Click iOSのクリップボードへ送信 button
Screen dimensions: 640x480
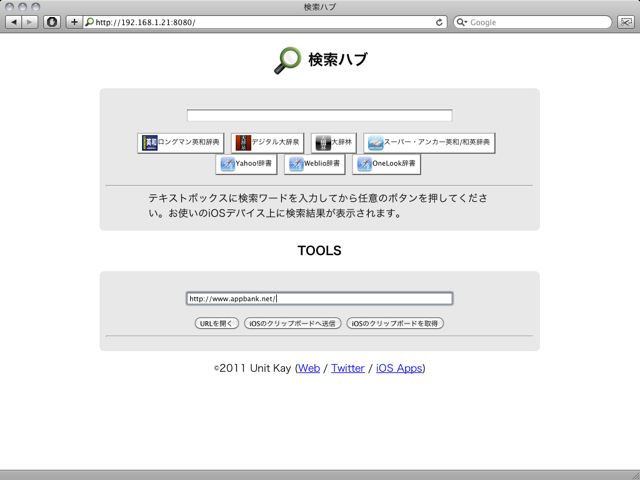tap(292, 323)
